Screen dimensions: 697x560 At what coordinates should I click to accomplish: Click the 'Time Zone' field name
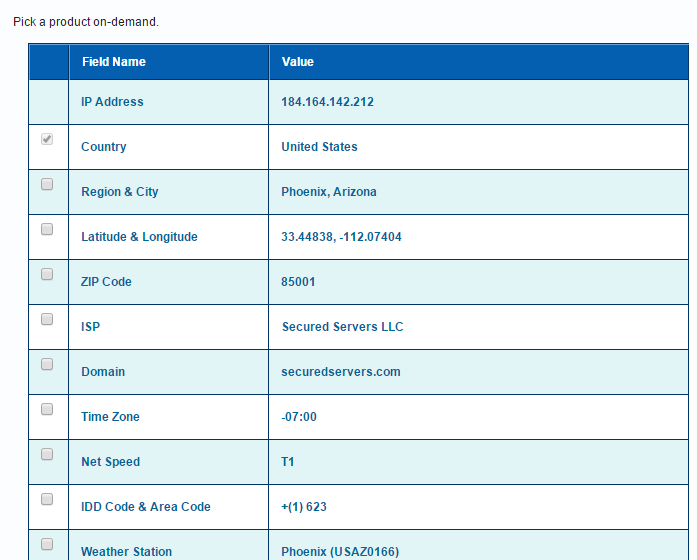click(x=110, y=416)
